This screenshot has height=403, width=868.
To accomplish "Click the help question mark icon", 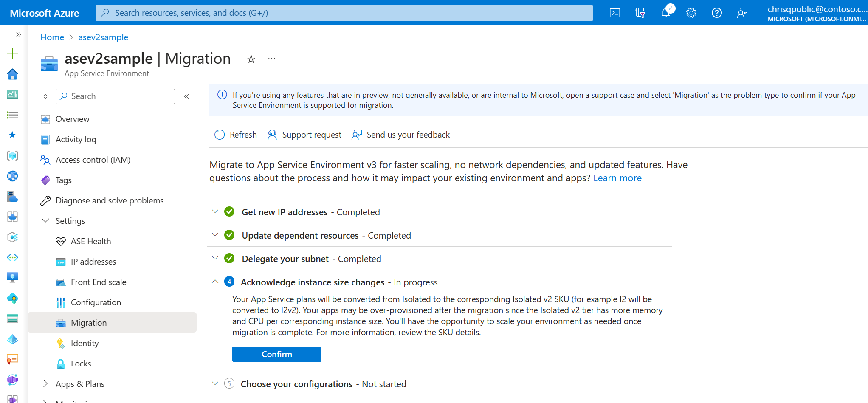I will (717, 13).
